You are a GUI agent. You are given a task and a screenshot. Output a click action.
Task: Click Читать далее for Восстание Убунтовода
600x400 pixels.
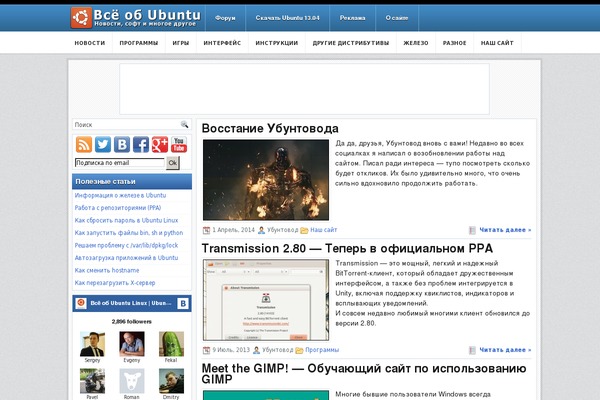pos(505,230)
